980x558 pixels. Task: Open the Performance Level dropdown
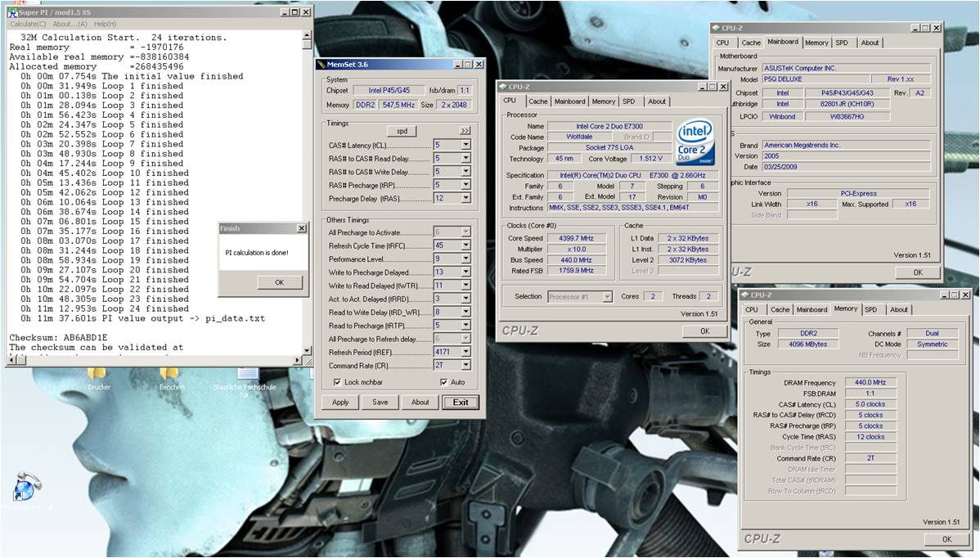pyautogui.click(x=465, y=259)
